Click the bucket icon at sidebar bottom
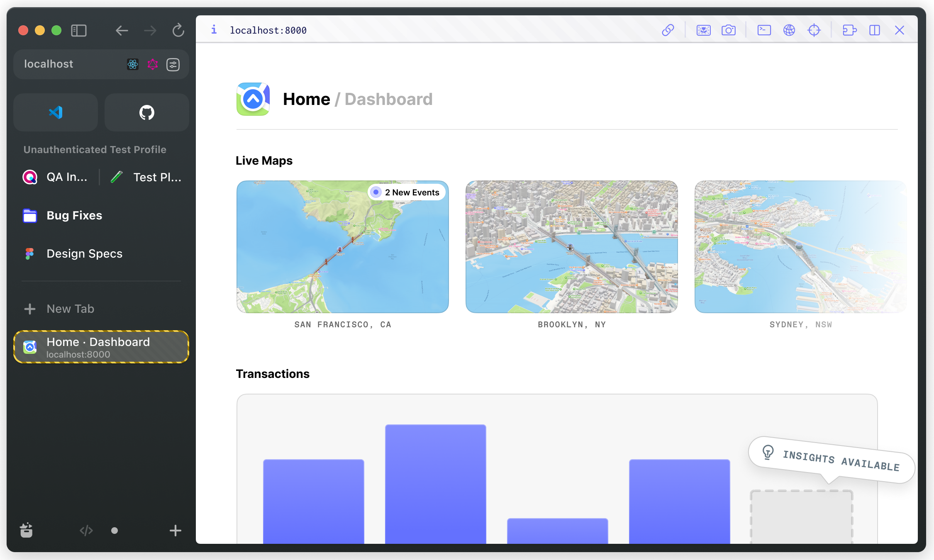Image resolution: width=934 pixels, height=560 pixels. 26,530
